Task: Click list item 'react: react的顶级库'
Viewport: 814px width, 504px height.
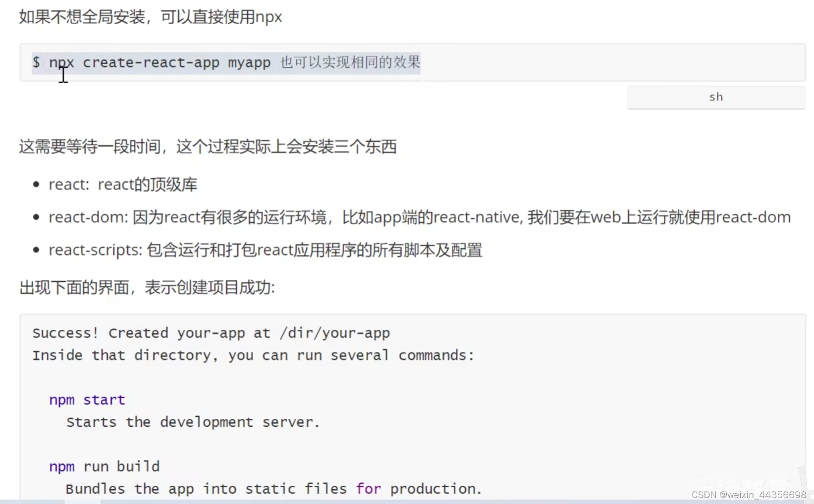Action: pyautogui.click(x=123, y=185)
